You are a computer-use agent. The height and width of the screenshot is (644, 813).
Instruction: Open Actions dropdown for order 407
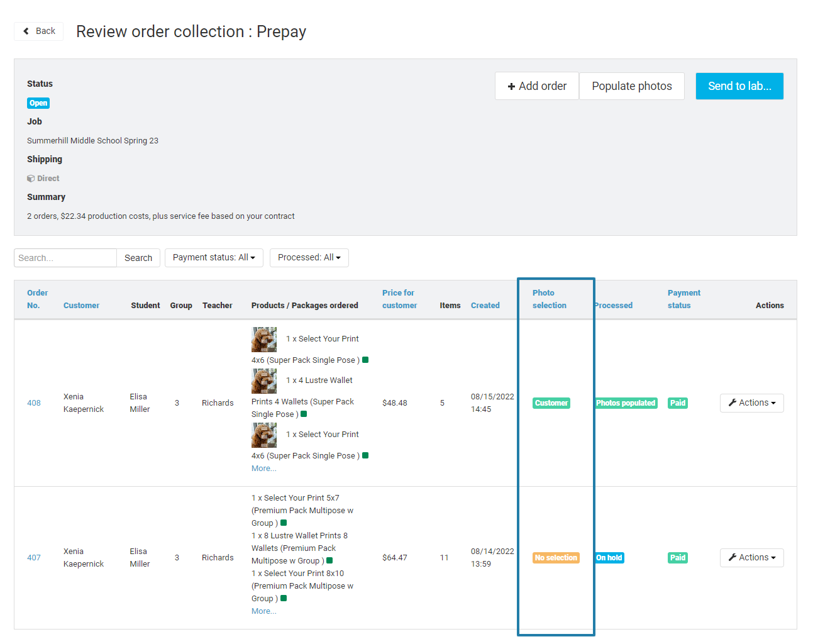click(x=751, y=558)
